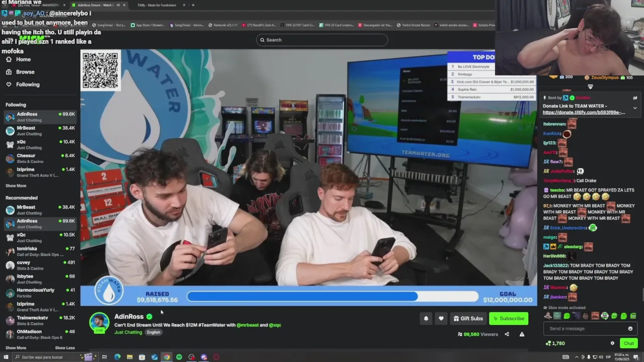Image resolution: width=644 pixels, height=362 pixels.
Task: Click the Gift Subs button
Action: tap(468, 318)
